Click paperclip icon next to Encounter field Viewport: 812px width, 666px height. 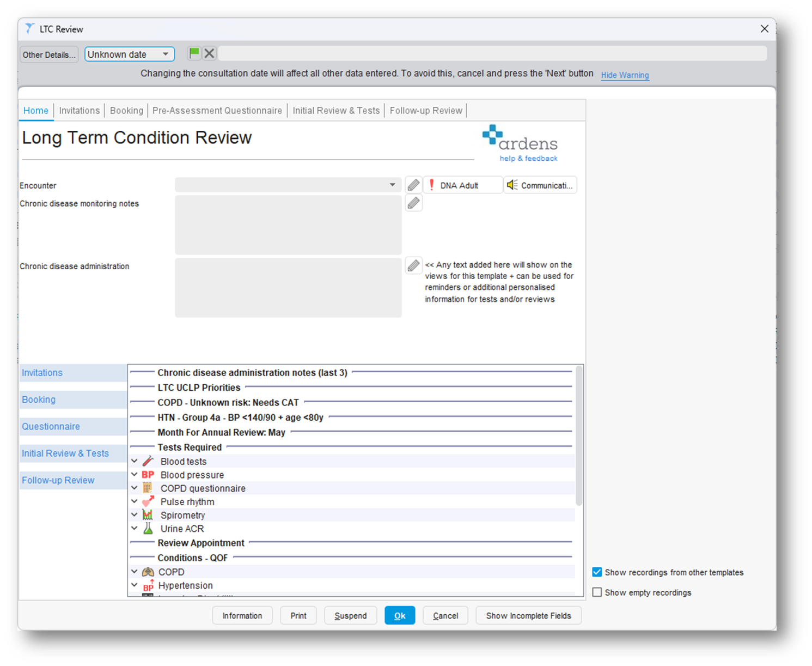[x=414, y=185]
